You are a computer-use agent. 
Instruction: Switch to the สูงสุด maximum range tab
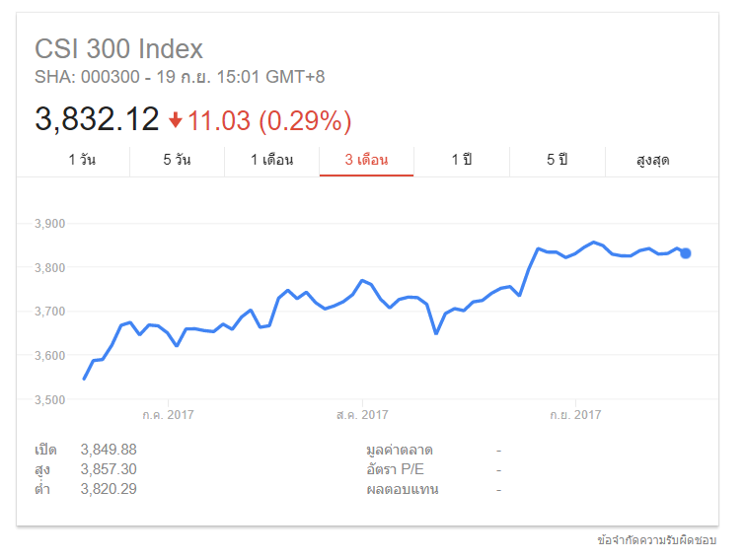(x=652, y=160)
